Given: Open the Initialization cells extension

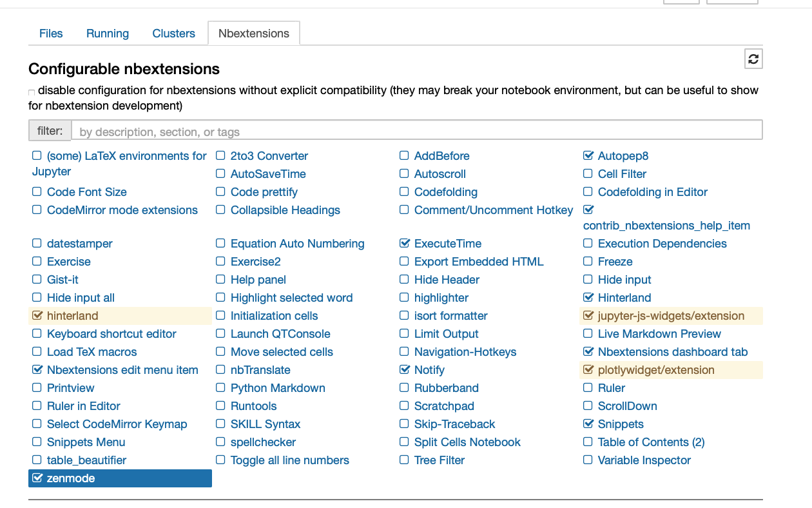Looking at the screenshot, I should [275, 316].
